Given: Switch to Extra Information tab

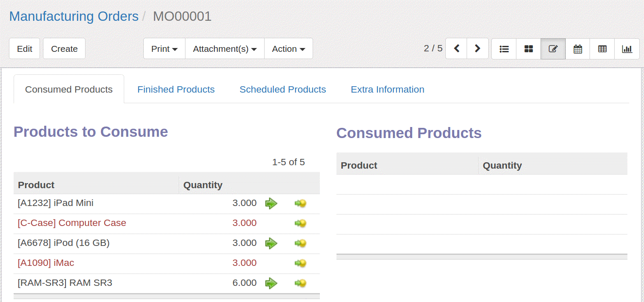Looking at the screenshot, I should (x=388, y=89).
